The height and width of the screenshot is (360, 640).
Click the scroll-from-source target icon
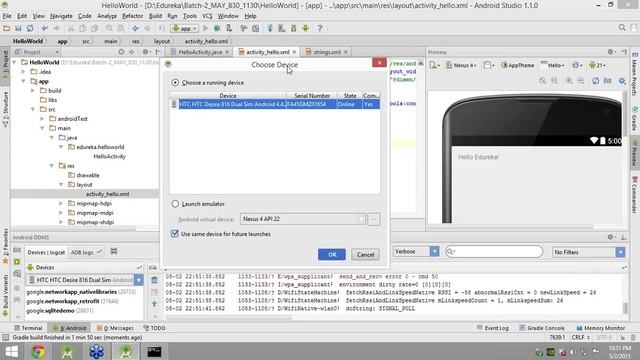pos(121,52)
